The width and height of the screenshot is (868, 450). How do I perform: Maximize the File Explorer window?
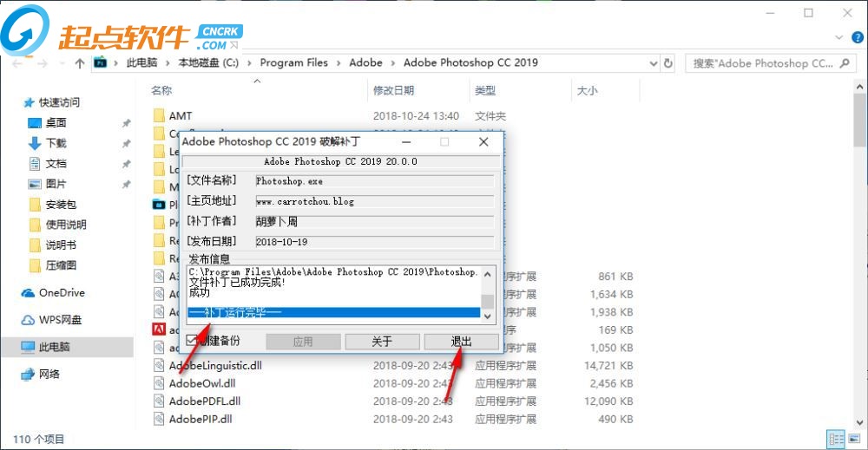pyautogui.click(x=809, y=13)
